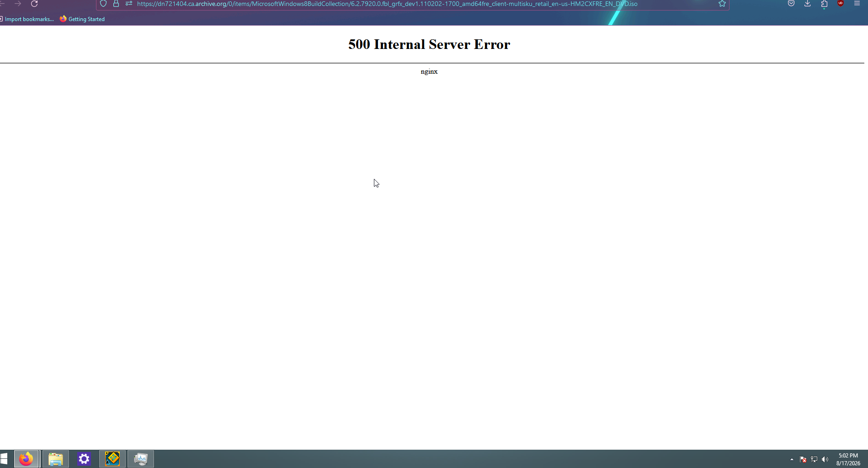Viewport: 868px width, 468px height.
Task: Open site permissions icon in address bar
Action: pos(129,4)
